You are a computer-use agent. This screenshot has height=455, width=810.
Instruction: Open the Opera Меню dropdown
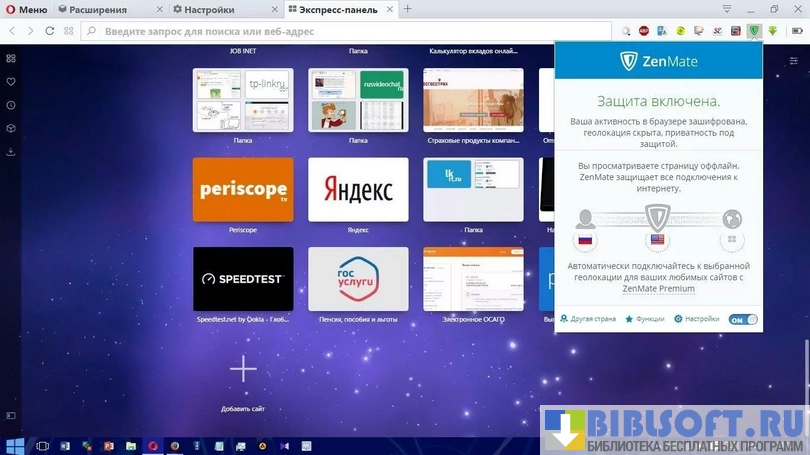click(27, 9)
